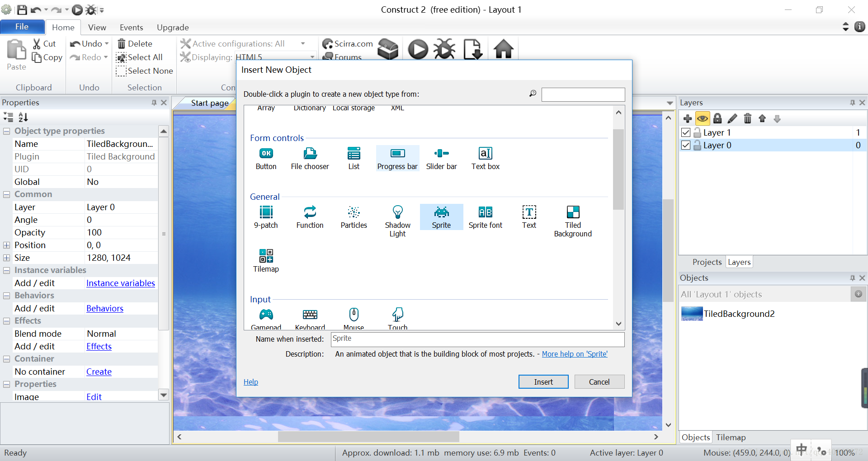Screen dimensions: 868x461
Task: Click Cancel in Insert New Object dialog
Action: click(x=599, y=382)
